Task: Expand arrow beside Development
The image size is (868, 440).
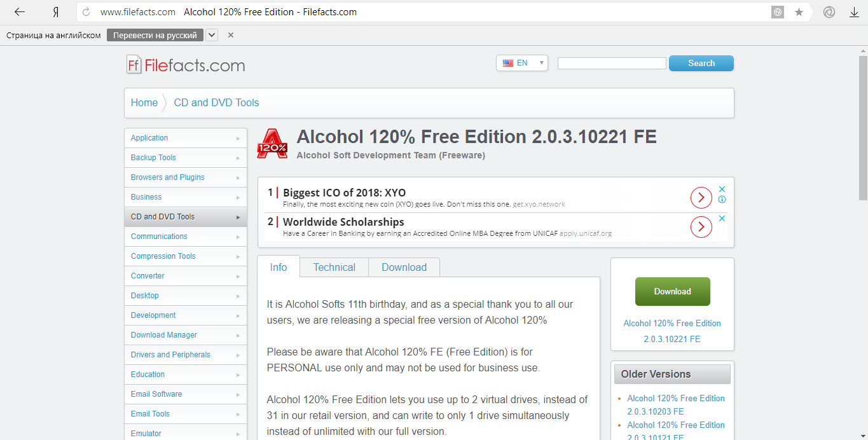Action: 238,316
